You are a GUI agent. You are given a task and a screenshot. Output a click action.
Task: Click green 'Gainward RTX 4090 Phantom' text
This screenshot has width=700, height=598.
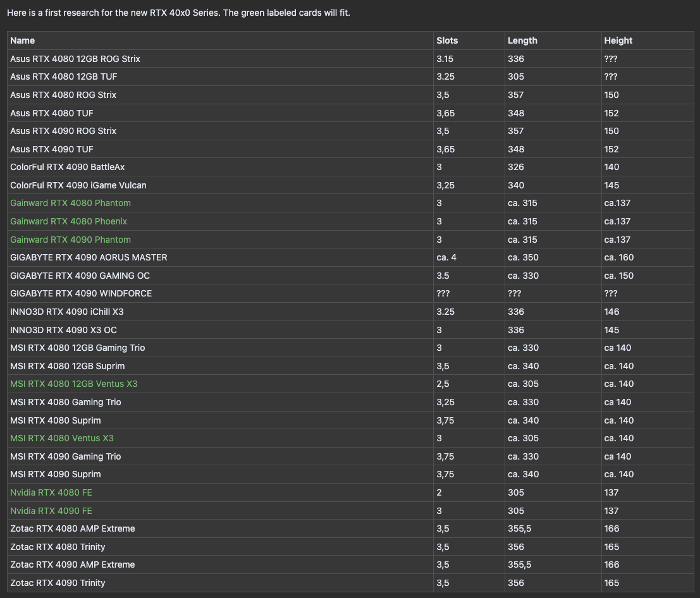(x=71, y=240)
